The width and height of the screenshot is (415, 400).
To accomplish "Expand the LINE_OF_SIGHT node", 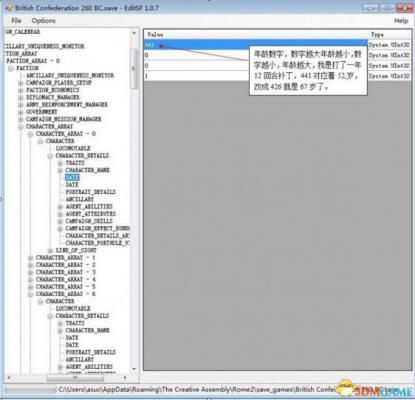I will tap(50, 250).
